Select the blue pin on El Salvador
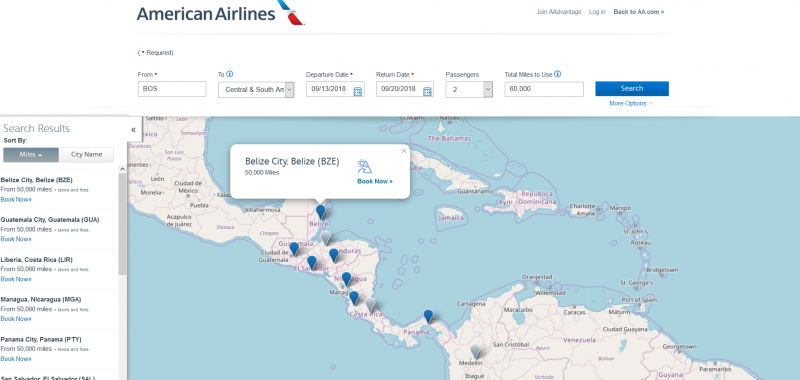Viewport: 800px width, 380px height. (312, 263)
